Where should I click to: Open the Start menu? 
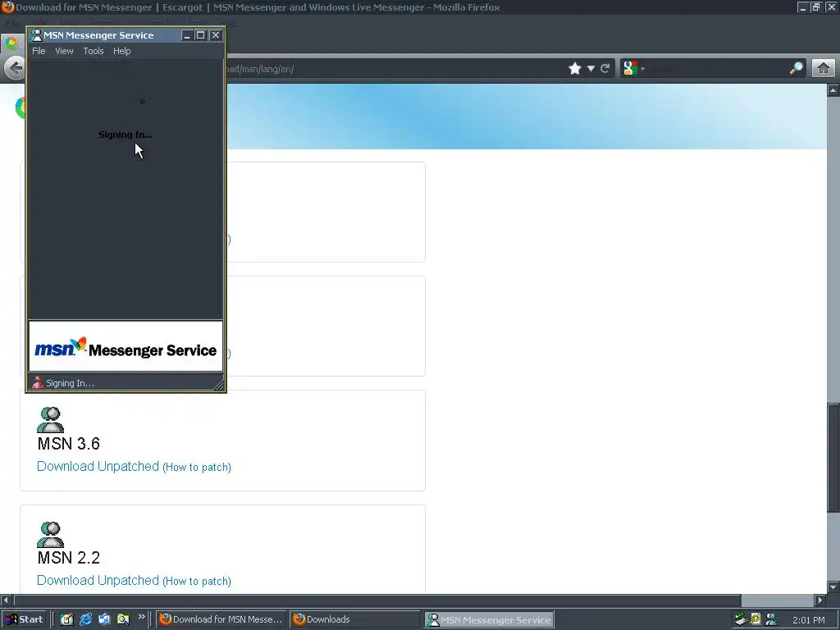(24, 619)
